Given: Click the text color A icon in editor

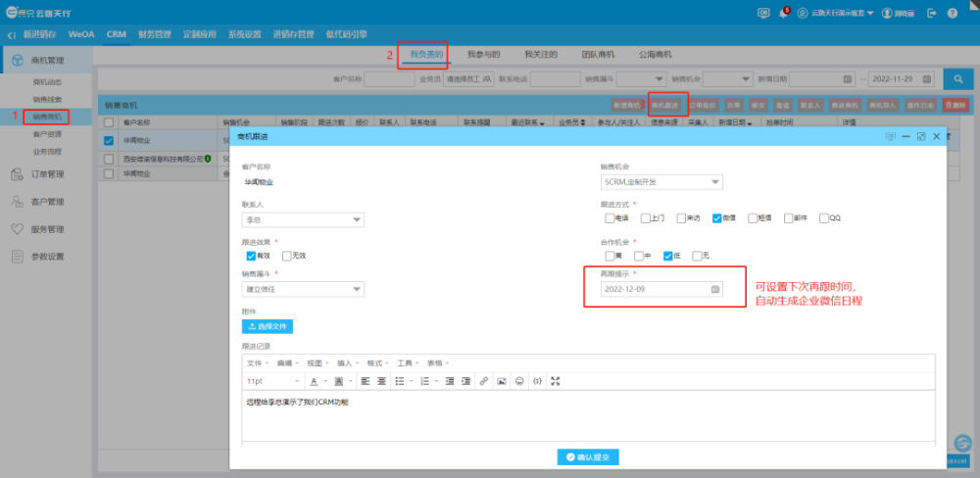Looking at the screenshot, I should pyautogui.click(x=315, y=381).
